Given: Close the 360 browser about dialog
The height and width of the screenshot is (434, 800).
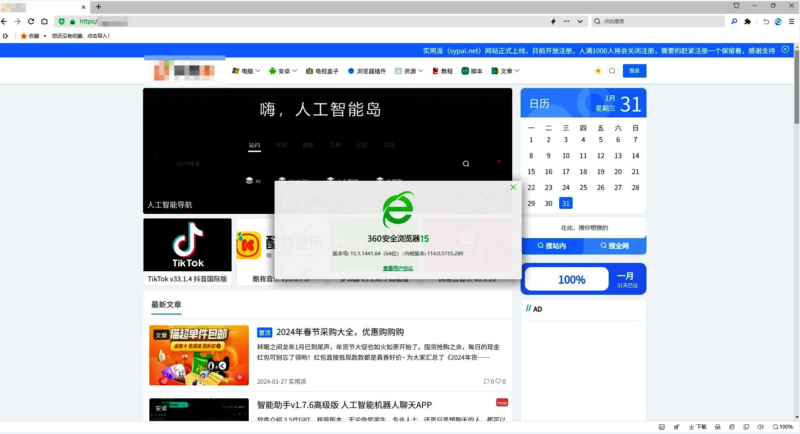Looking at the screenshot, I should pos(513,188).
